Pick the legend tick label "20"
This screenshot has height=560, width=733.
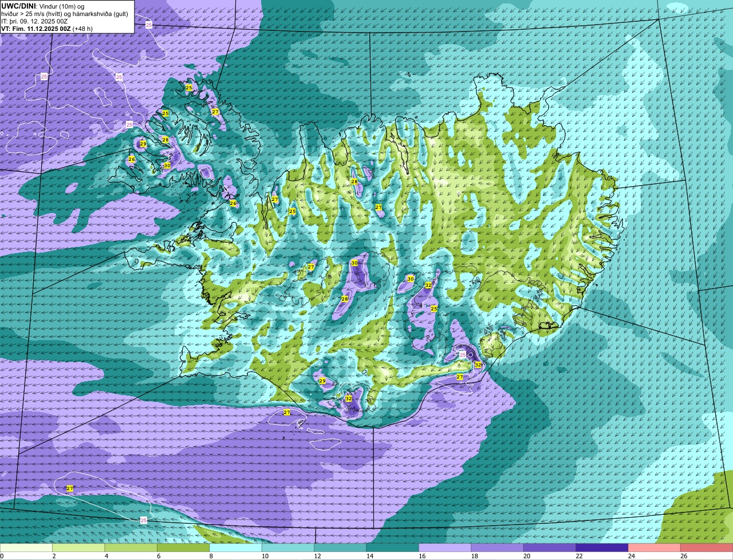click(x=527, y=556)
